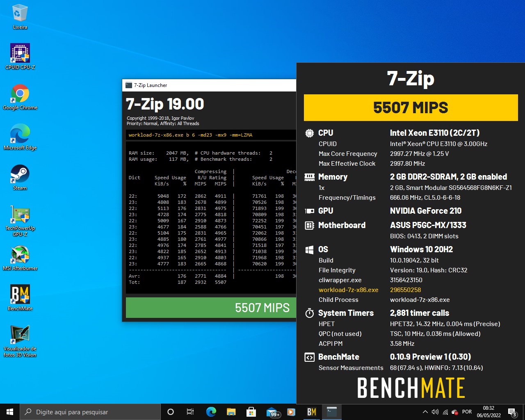Click the 7-Zip Launcher title bar
The width and height of the screenshot is (525, 420).
(x=209, y=85)
